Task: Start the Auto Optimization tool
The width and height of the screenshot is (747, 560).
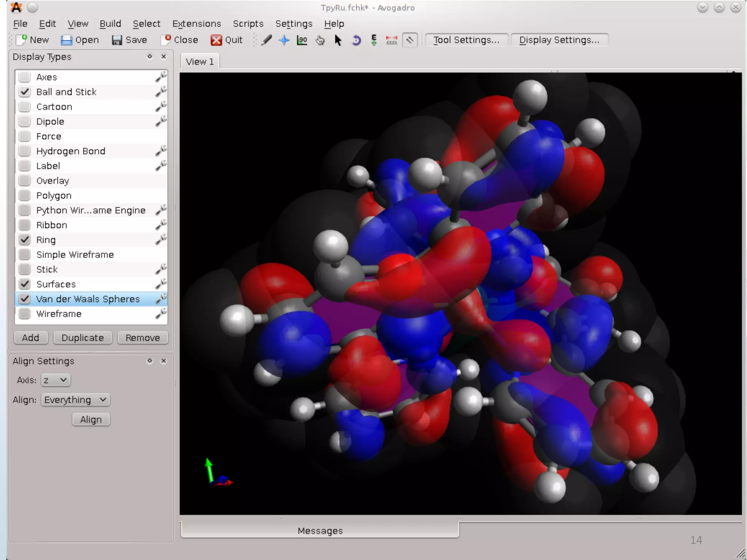Action: 374,40
